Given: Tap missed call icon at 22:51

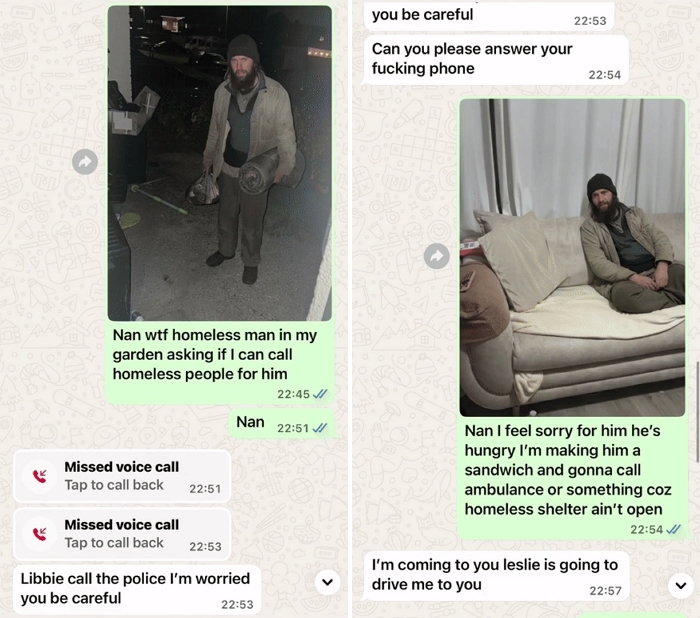Looking at the screenshot, I should [x=40, y=476].
